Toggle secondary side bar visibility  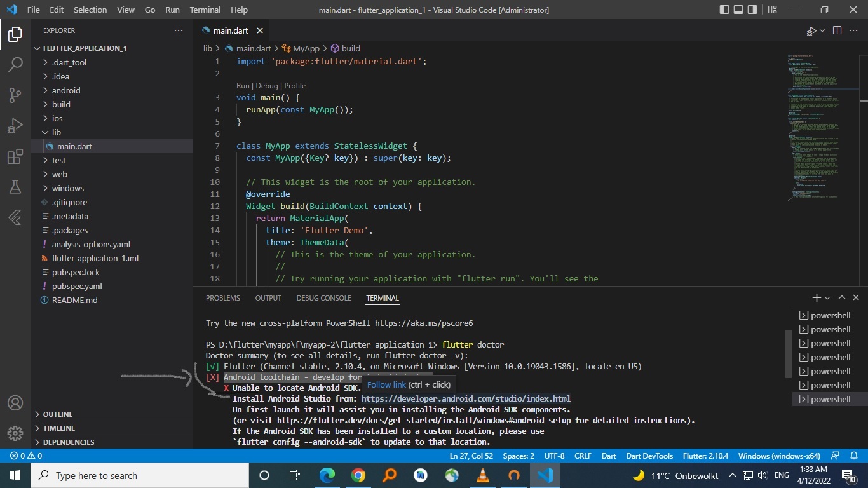pyautogui.click(x=752, y=10)
